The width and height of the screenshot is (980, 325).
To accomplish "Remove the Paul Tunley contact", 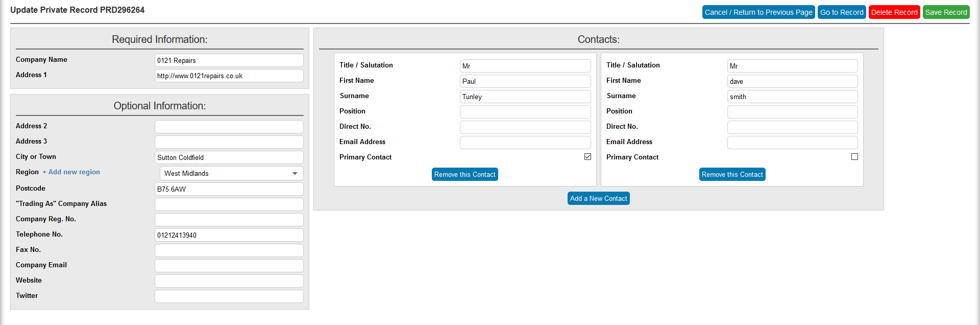I will click(x=464, y=174).
